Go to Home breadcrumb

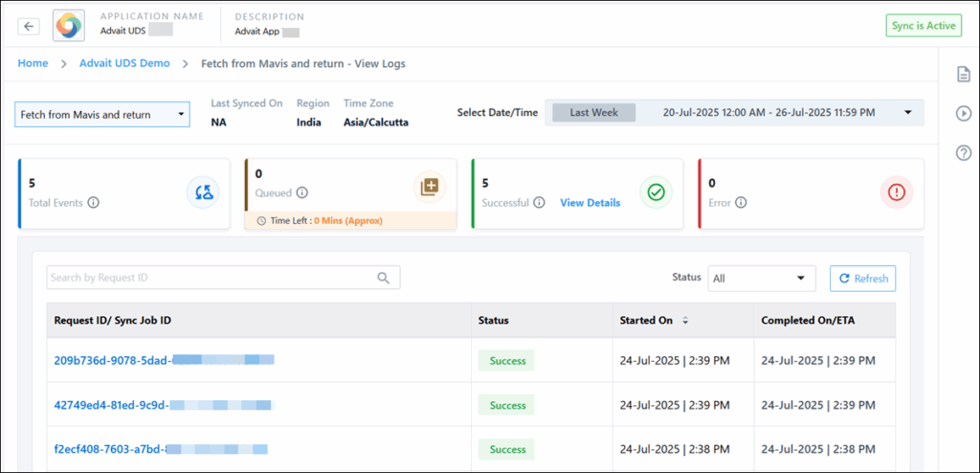(33, 63)
